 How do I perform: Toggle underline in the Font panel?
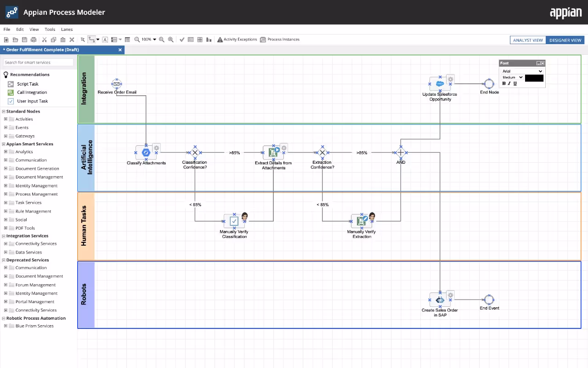click(515, 83)
